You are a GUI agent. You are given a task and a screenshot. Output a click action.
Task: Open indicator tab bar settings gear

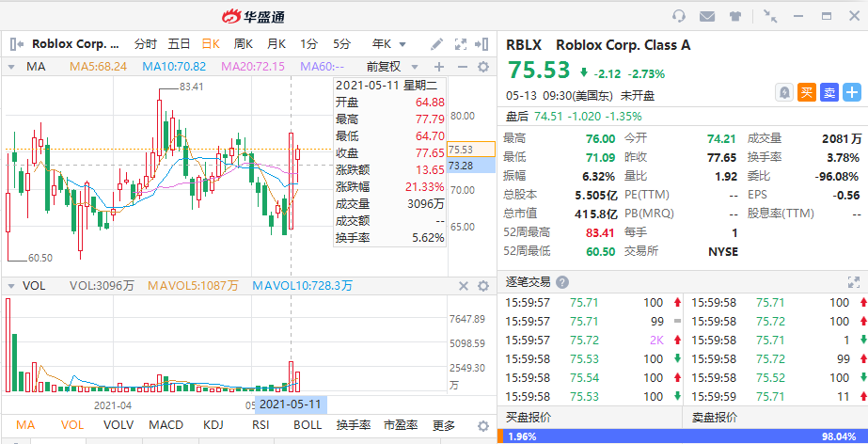click(x=483, y=426)
